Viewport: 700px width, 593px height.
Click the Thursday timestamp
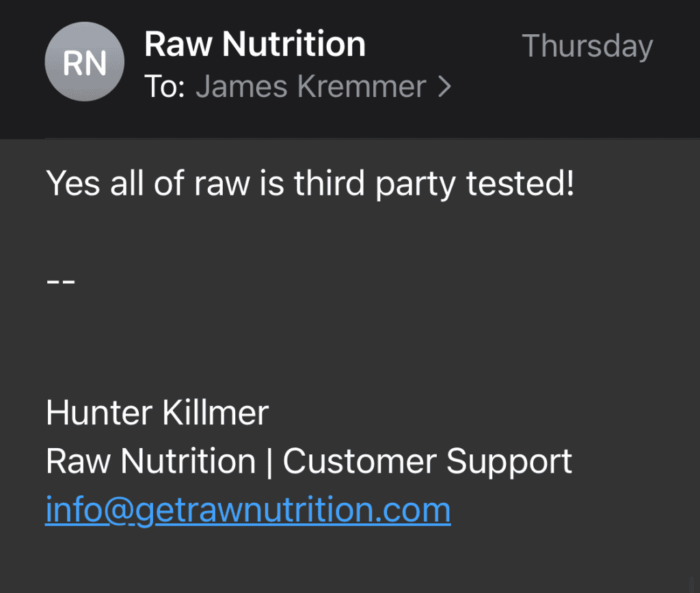coord(587,46)
